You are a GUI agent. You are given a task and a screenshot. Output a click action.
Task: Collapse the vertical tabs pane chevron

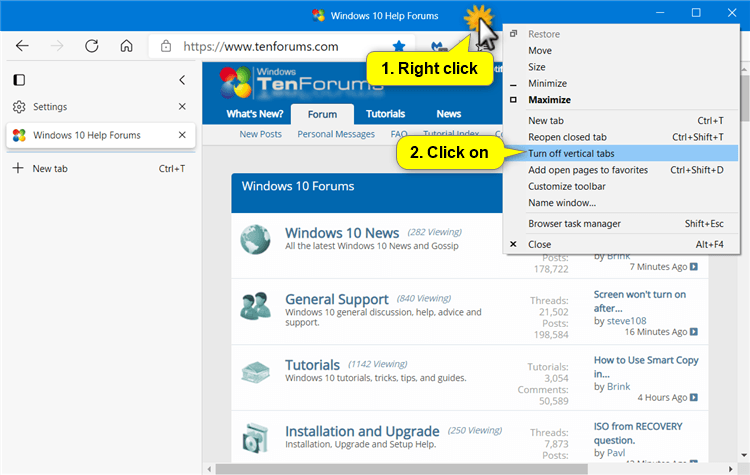pyautogui.click(x=182, y=80)
